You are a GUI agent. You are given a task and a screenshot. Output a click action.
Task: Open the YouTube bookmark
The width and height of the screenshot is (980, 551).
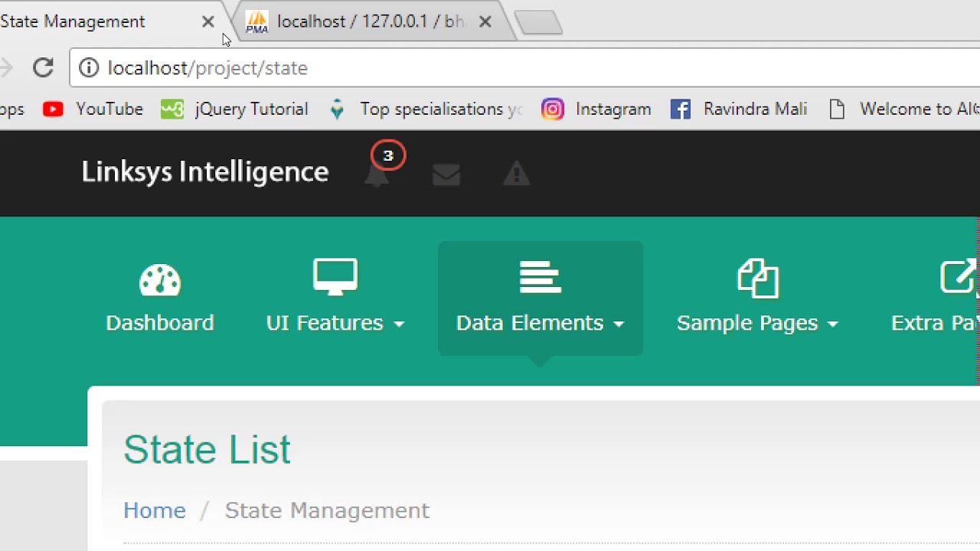pyautogui.click(x=93, y=109)
